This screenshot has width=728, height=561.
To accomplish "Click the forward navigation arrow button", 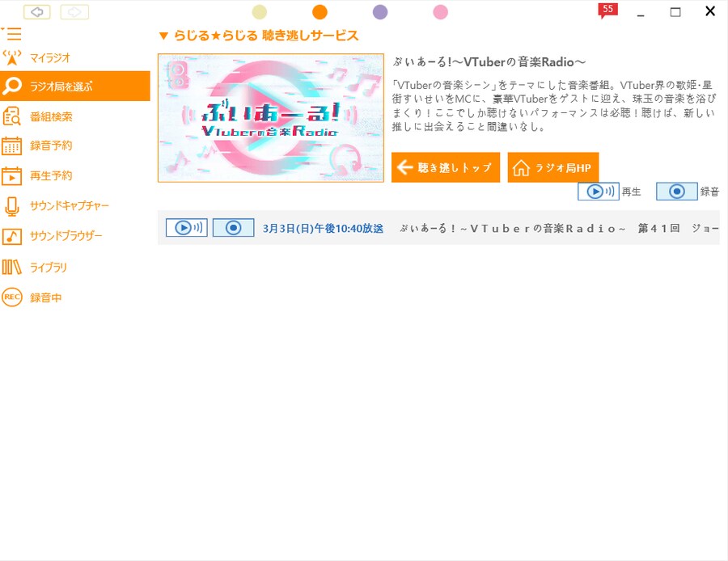I will click(x=74, y=12).
